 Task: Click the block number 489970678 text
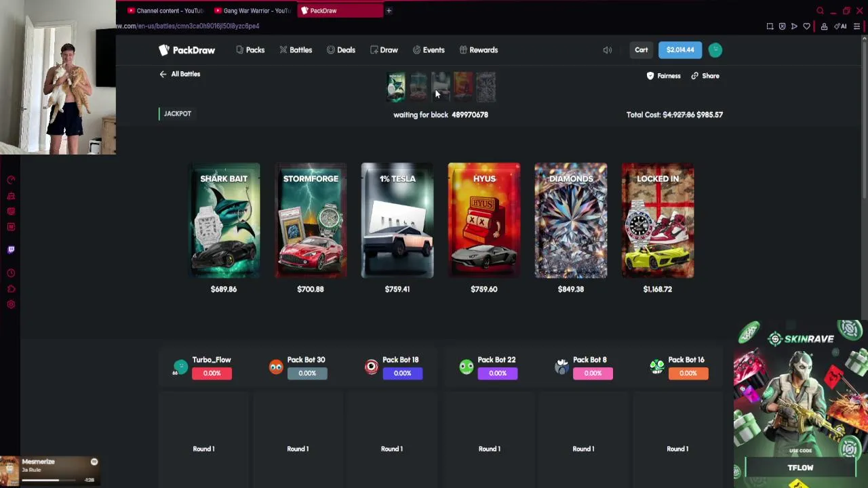[x=470, y=115]
